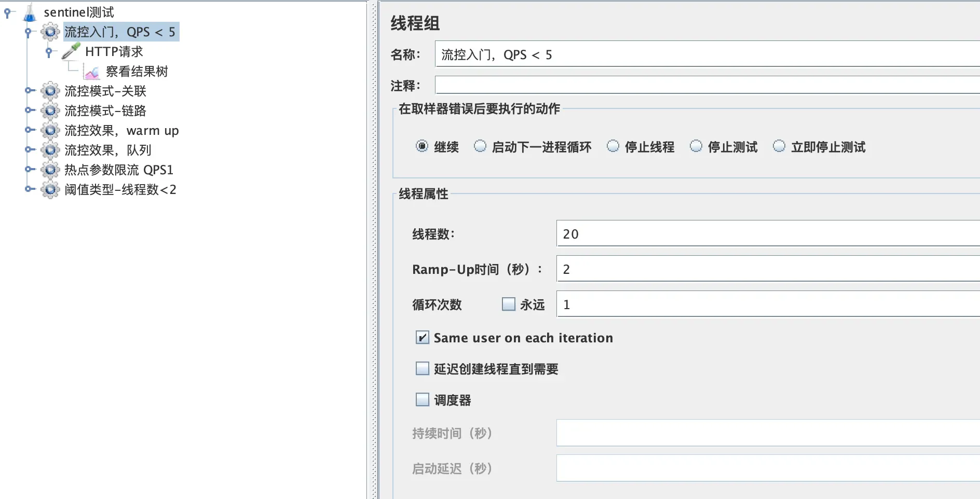The width and height of the screenshot is (980, 499).
Task: Select the 流控模式-关联 tree item
Action: coord(105,91)
